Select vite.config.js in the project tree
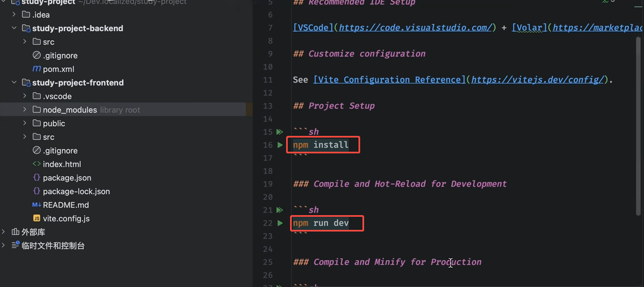 (x=66, y=219)
